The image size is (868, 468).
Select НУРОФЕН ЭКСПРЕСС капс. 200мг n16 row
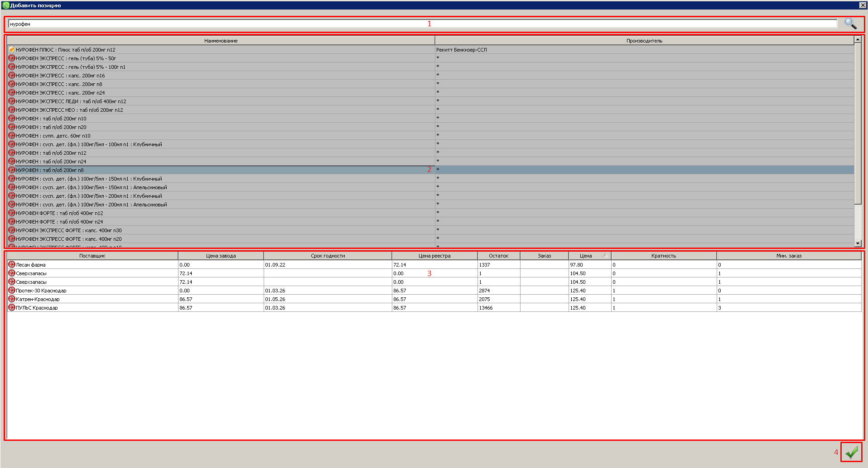pyautogui.click(x=60, y=76)
